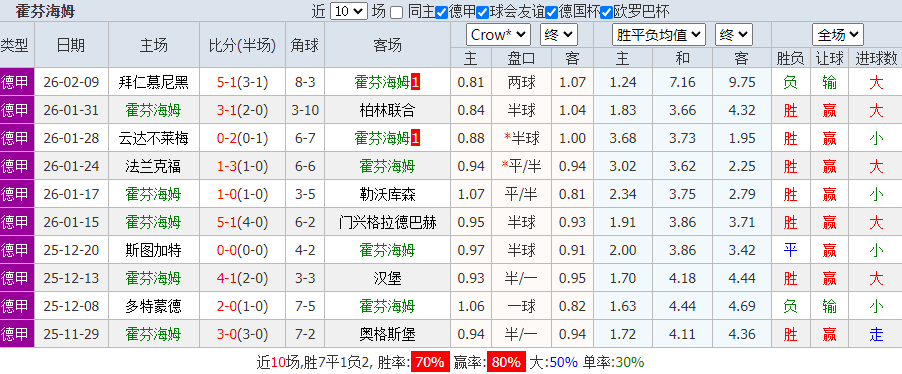
Task: Toggle the 同主 checkbox
Action: (x=396, y=12)
